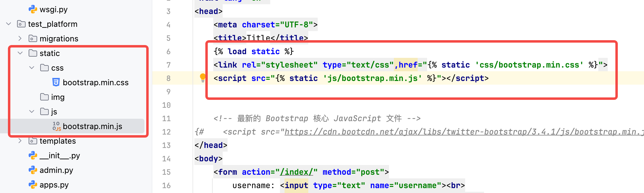Select wsgi.py in project tree
644x193 pixels.
54,9
